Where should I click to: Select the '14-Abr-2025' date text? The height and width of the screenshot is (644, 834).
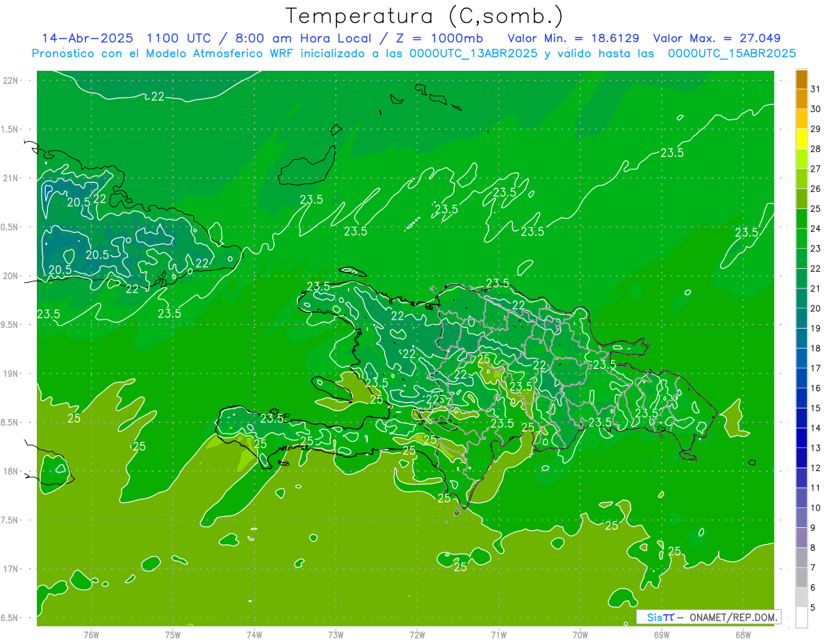88,38
